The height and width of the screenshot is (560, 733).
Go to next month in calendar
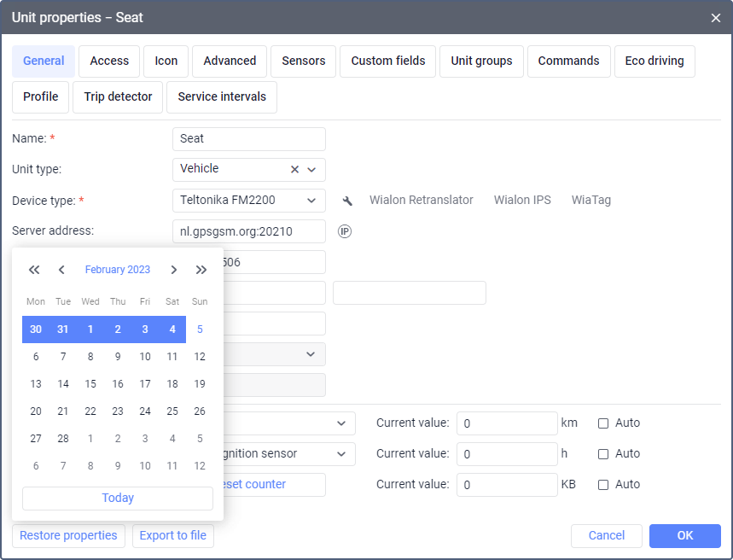174,270
